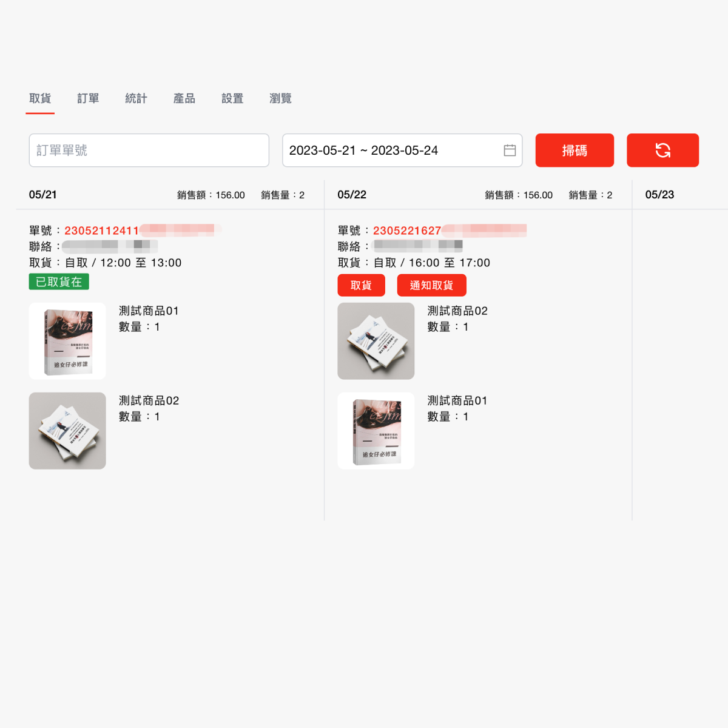Select the 產品 products tab
The height and width of the screenshot is (728, 728).
click(184, 98)
